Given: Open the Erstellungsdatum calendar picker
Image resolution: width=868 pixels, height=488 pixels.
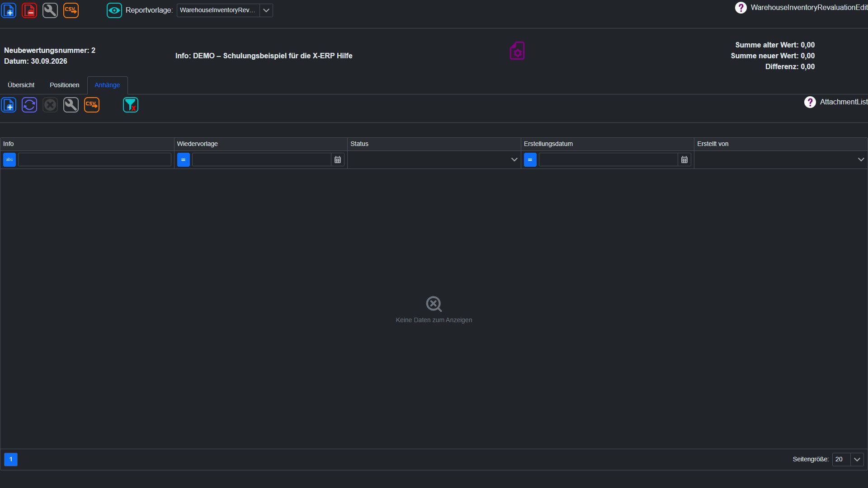Looking at the screenshot, I should tap(684, 160).
